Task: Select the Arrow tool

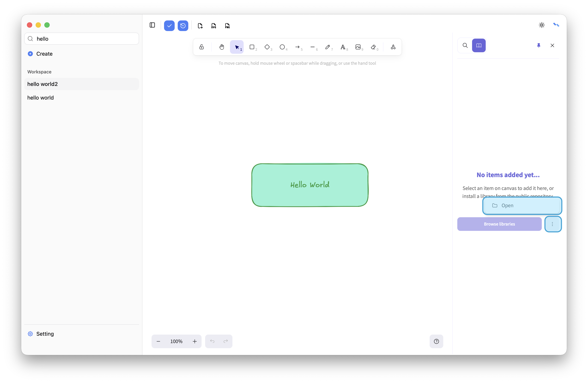Action: 297,47
